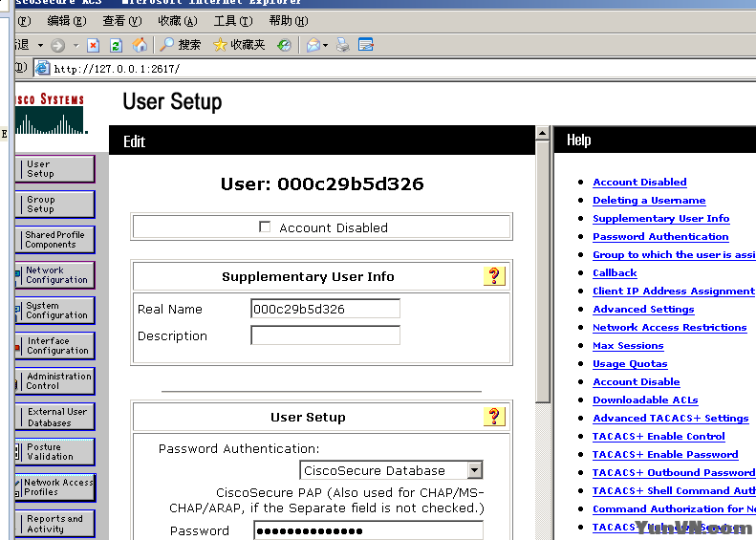This screenshot has width=756, height=540.
Task: Click the Forward arrow toolbar icon
Action: click(x=58, y=45)
